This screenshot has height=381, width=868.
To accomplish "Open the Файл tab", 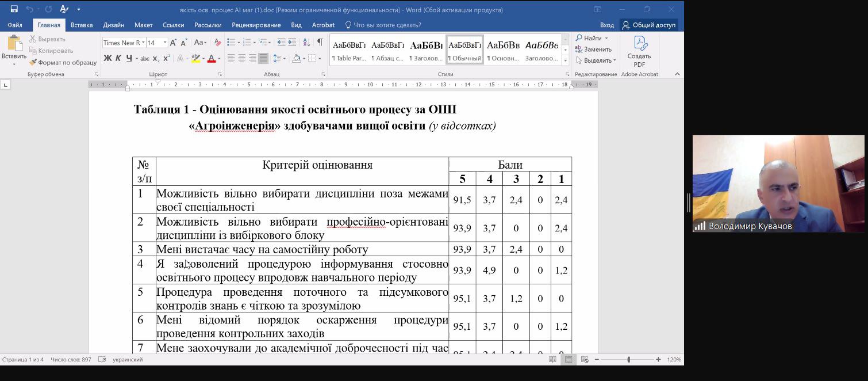I will pyautogui.click(x=15, y=25).
